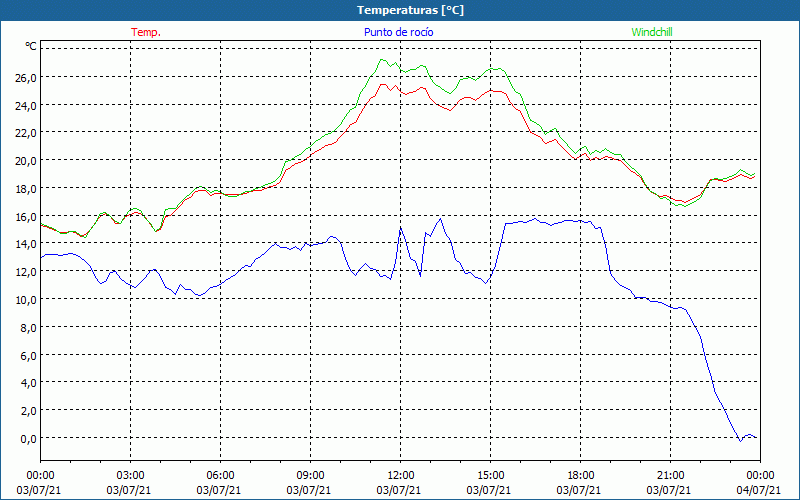Click the 'Temperaturas [°C]' chart title
This screenshot has height=500, width=800.
(410, 10)
